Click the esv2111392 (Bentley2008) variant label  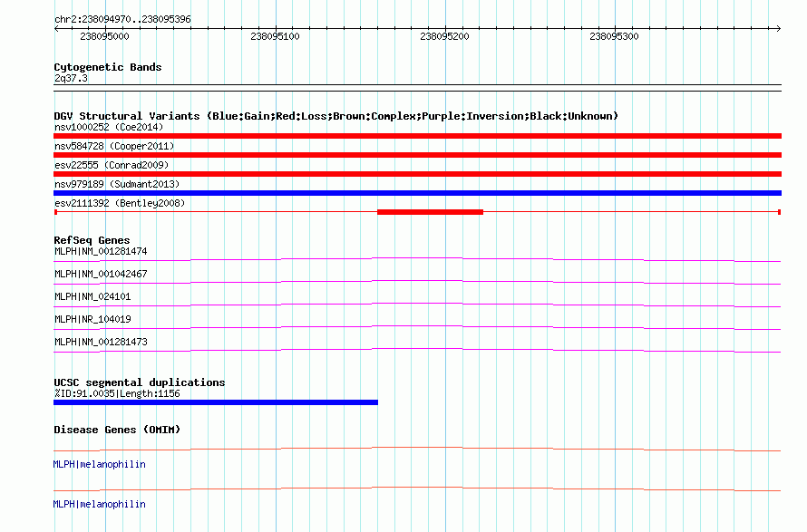pyautogui.click(x=120, y=203)
